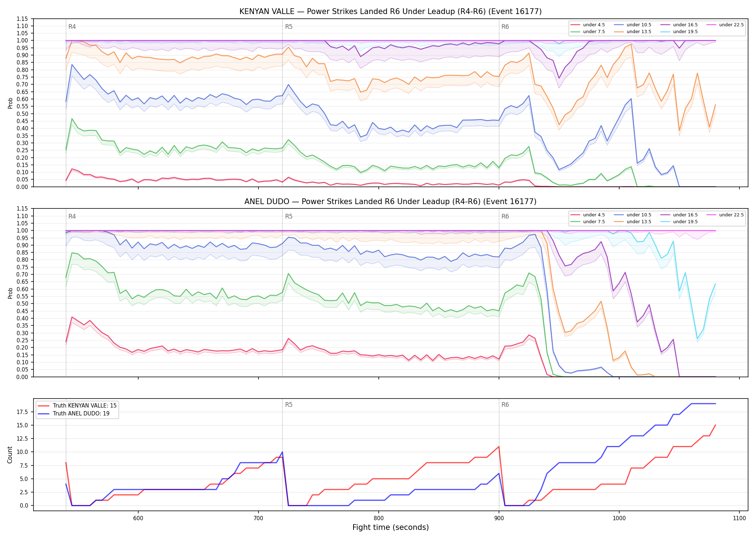Click the 1100 tick on the time axis
Image resolution: width=756 pixels, height=540 pixels.
click(x=739, y=518)
